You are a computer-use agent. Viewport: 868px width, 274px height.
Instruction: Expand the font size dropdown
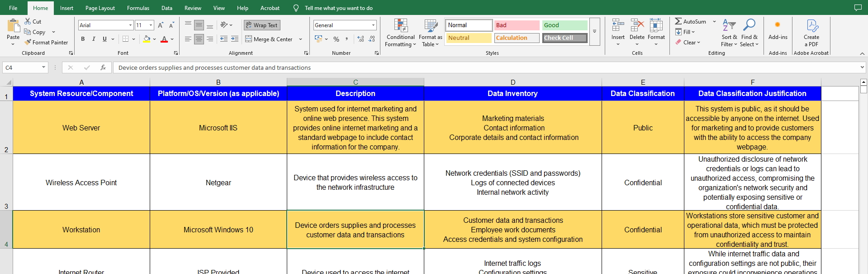(x=151, y=25)
